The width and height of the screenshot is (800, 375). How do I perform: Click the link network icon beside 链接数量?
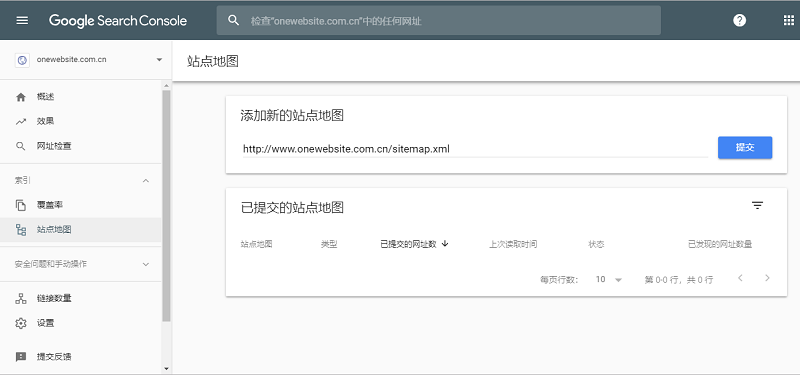[21, 299]
